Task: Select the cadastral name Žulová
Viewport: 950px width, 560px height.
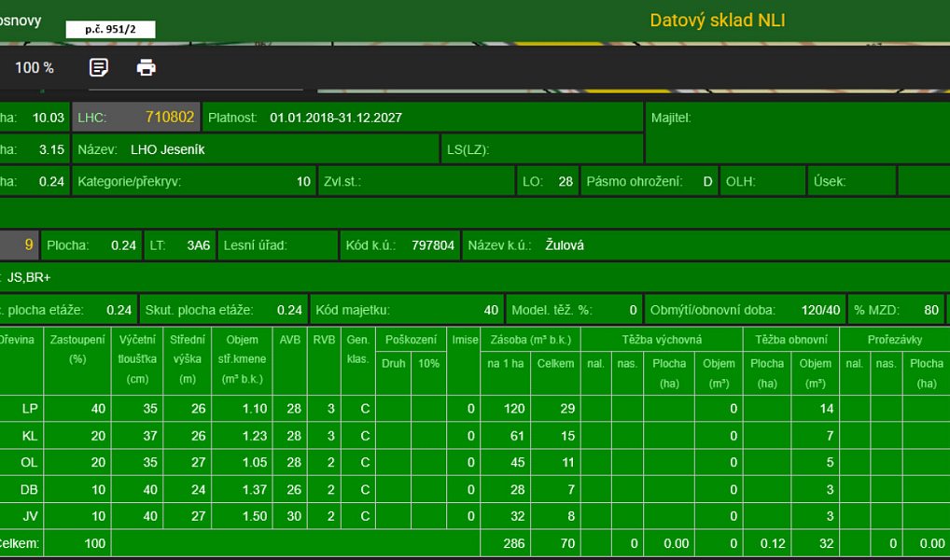Action: pos(564,245)
